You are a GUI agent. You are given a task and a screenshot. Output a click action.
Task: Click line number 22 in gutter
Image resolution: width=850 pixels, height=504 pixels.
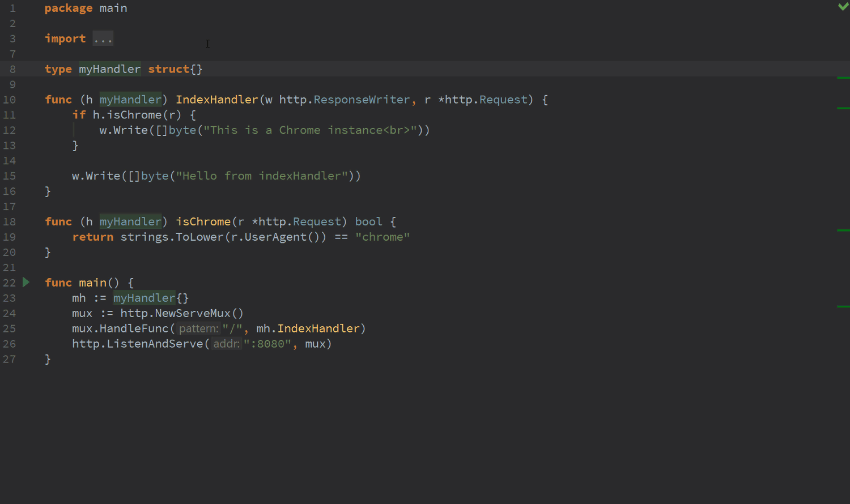click(9, 283)
